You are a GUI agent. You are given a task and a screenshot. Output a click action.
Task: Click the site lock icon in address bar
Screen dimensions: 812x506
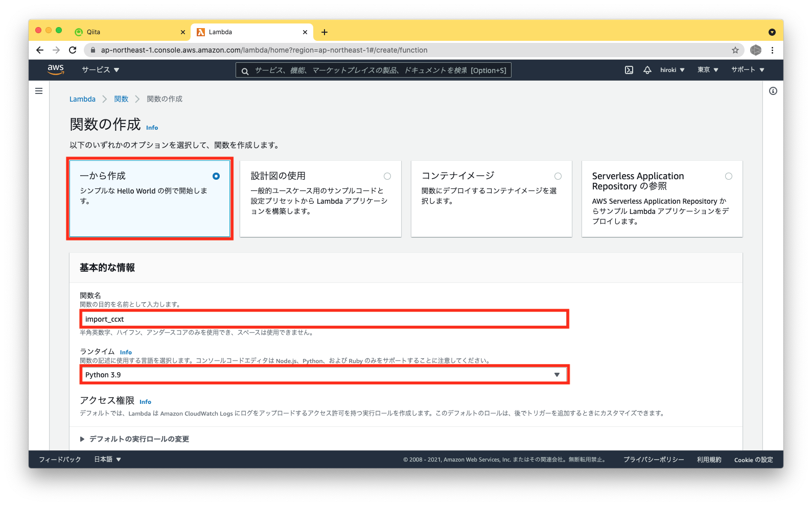(x=93, y=50)
